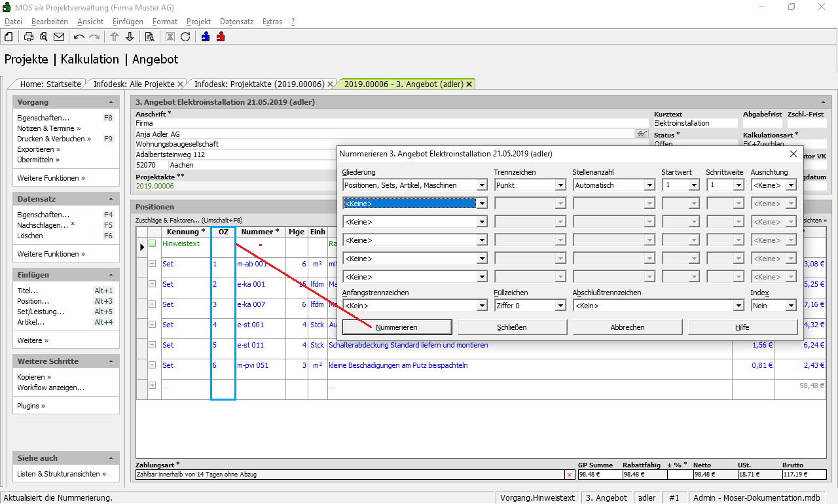
Task: Open print preview with magnifier icon
Action: pos(43,37)
